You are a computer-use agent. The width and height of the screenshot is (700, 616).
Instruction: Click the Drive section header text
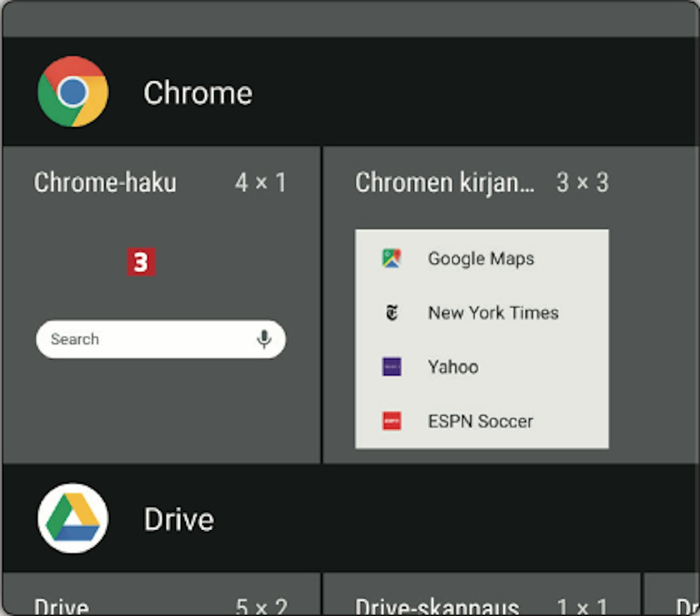point(179,519)
